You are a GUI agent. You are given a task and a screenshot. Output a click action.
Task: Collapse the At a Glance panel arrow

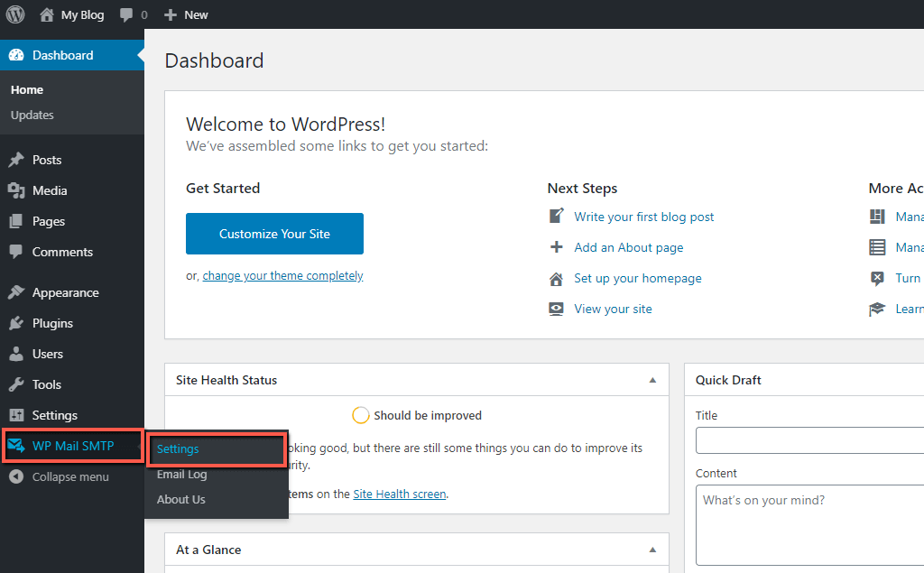pyautogui.click(x=652, y=550)
